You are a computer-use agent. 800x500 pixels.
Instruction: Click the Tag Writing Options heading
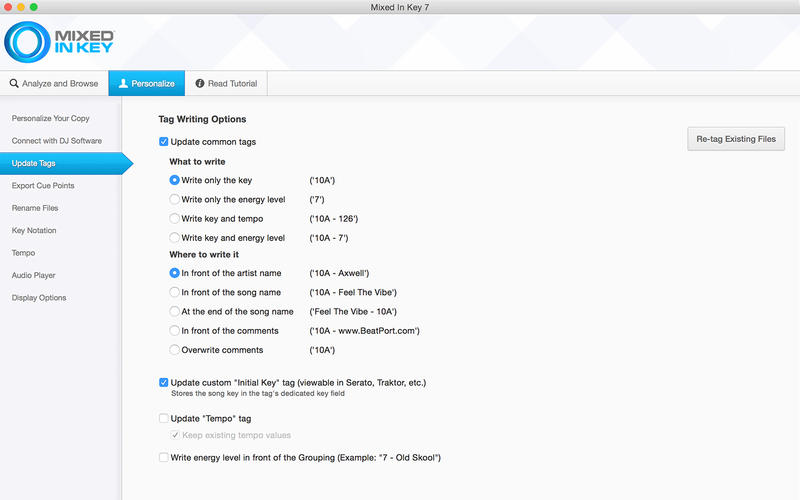pos(202,119)
